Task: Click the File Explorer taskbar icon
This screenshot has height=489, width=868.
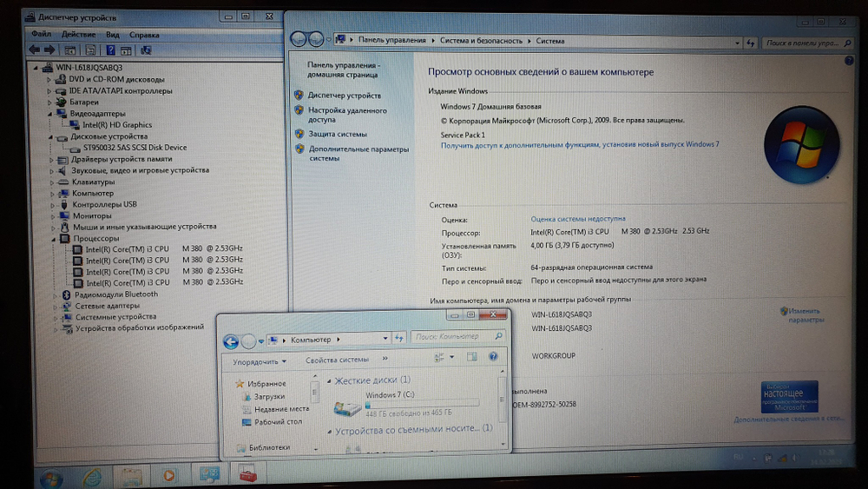Action: 131,476
